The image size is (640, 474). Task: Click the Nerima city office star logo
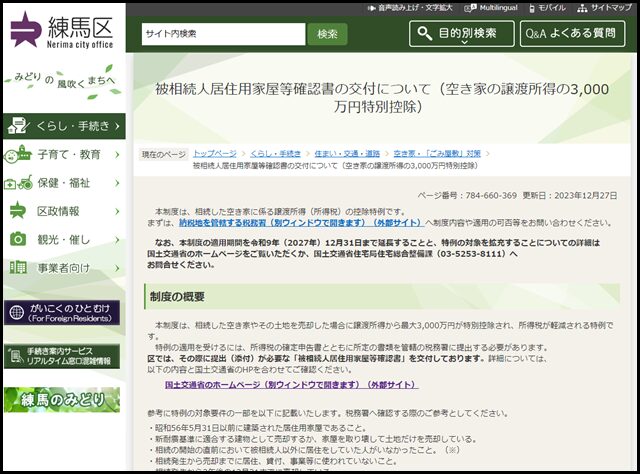pos(25,29)
